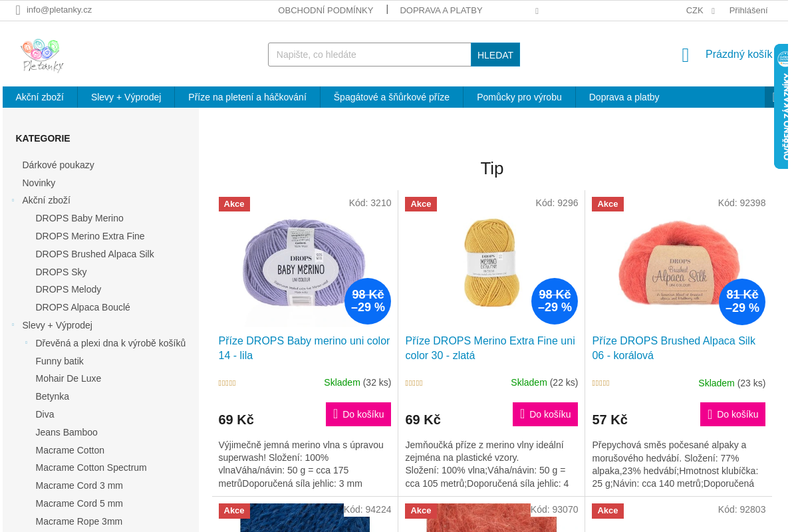This screenshot has width=798, height=532.
Task: Collapse the Akční zboží category
Action: [x=13, y=200]
